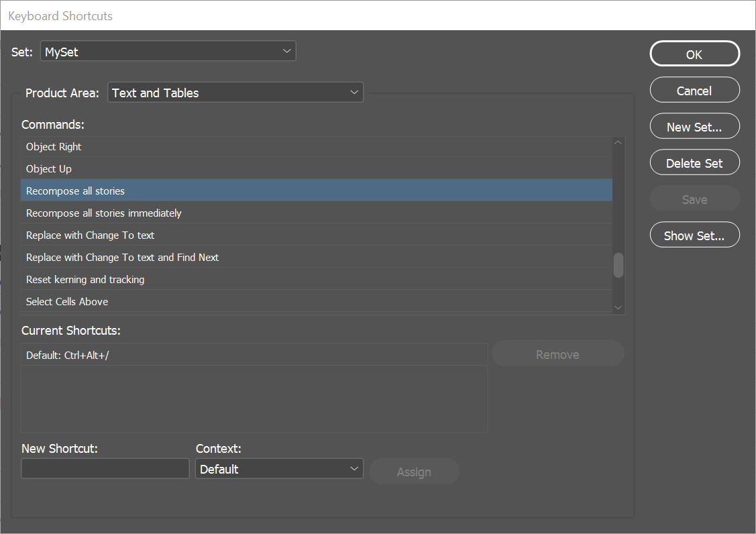The width and height of the screenshot is (756, 534).
Task: Open the Product Area dropdown
Action: (x=235, y=93)
